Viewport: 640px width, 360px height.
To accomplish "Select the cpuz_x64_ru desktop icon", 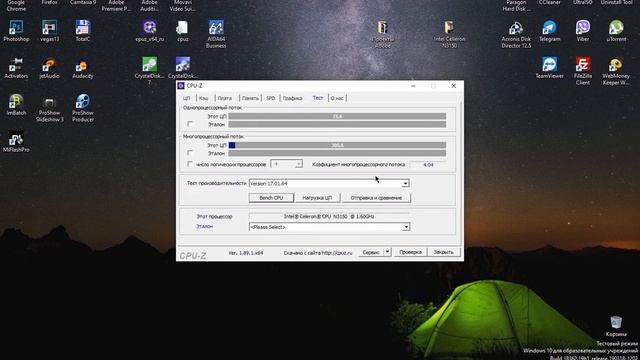I will (x=150, y=31).
